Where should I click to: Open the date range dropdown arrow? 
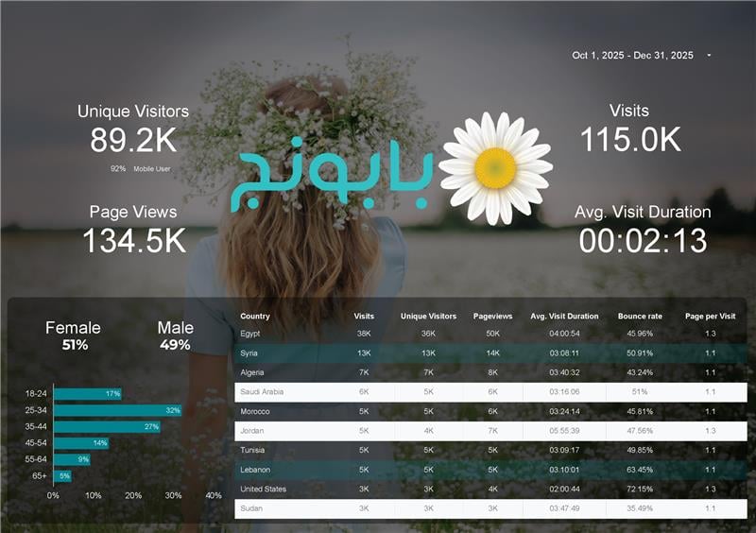click(x=709, y=56)
